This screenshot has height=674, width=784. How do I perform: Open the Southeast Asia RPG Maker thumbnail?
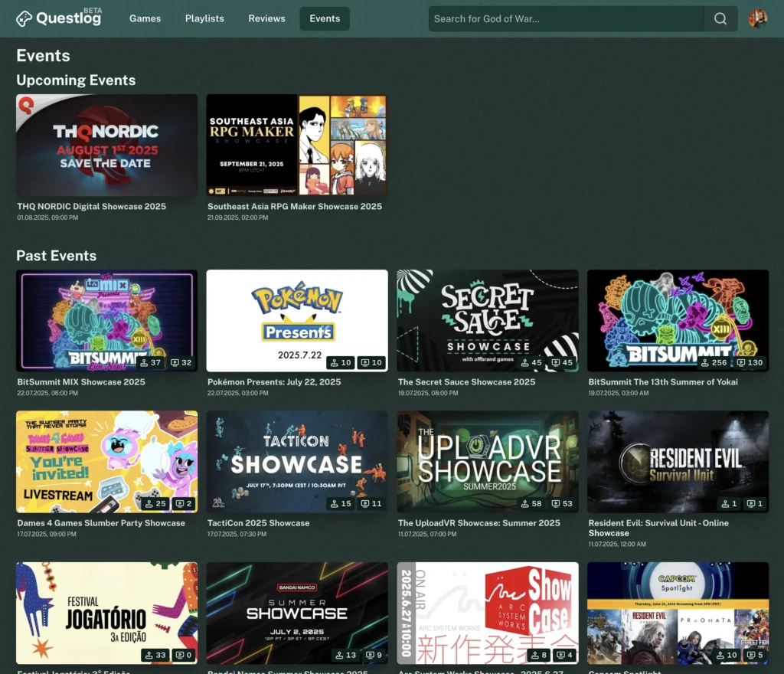[x=297, y=145]
